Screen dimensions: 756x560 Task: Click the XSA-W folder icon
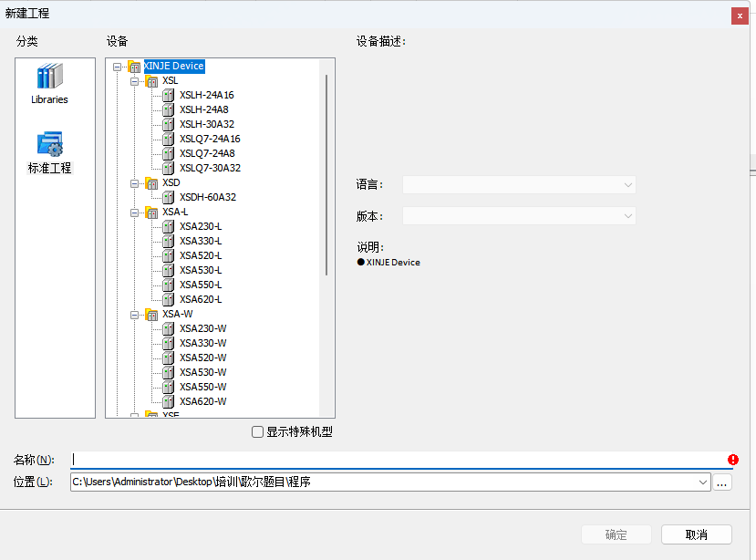152,315
